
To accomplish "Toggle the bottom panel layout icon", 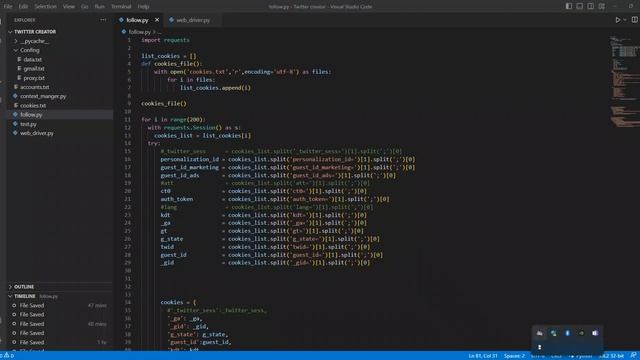I will click(x=580, y=6).
